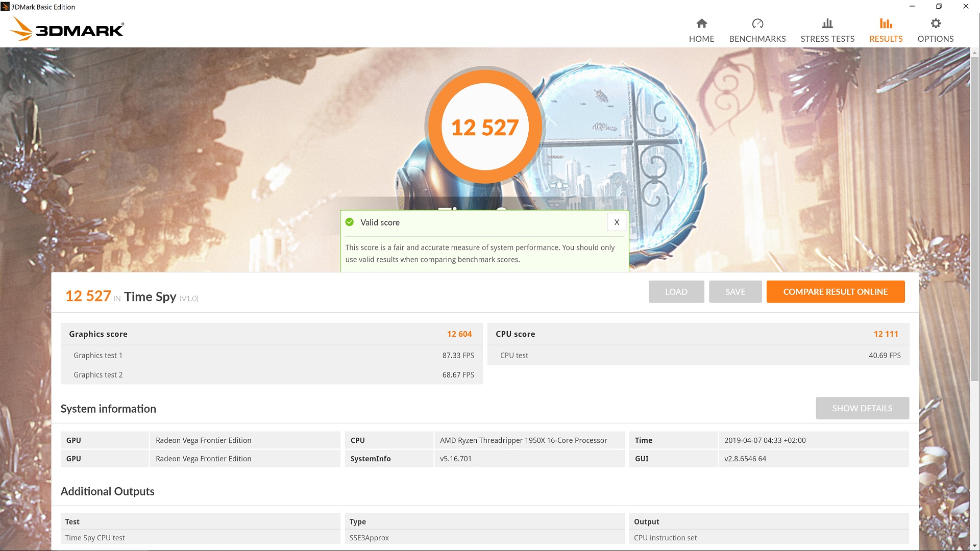Click SHOW DETAILS button
980x551 pixels.
coord(862,408)
